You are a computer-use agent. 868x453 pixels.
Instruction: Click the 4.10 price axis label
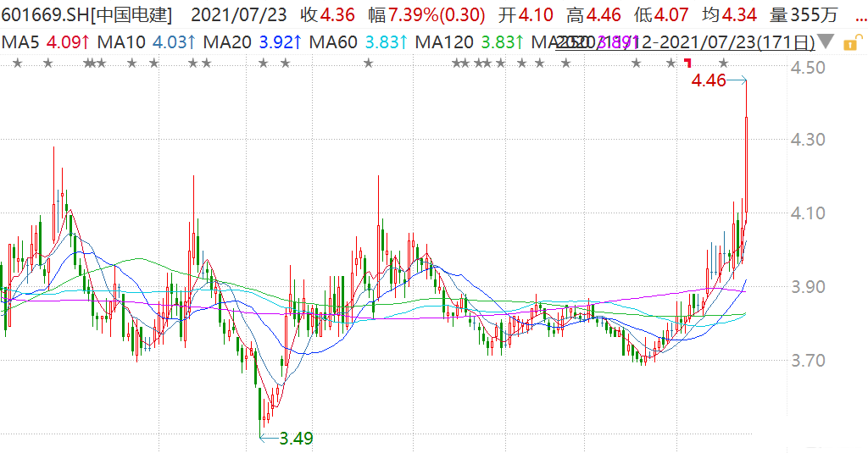tap(808, 213)
